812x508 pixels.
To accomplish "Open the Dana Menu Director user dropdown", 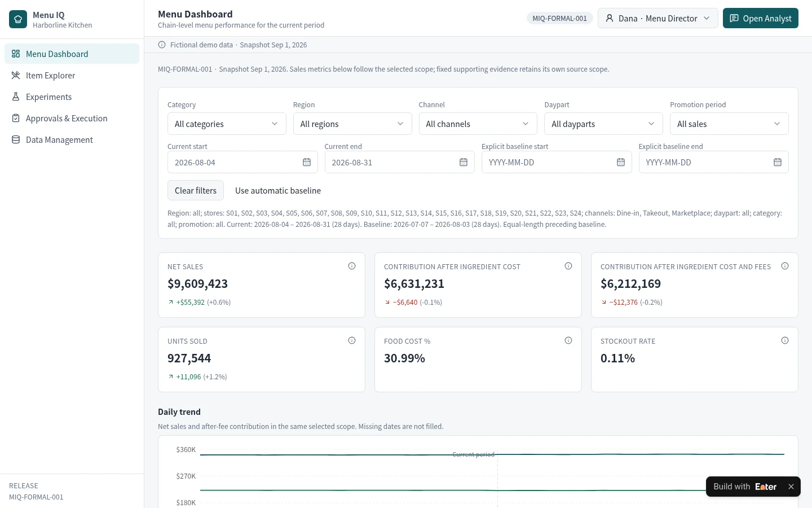I will point(657,18).
